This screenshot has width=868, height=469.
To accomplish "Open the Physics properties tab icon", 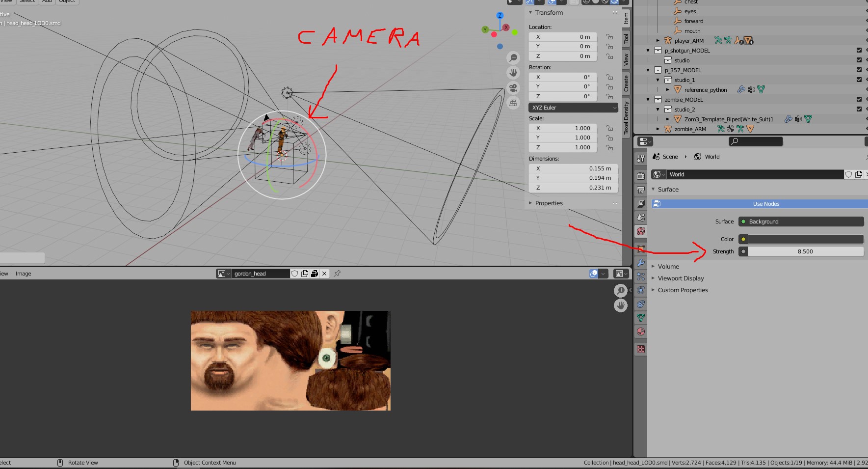I will coord(640,290).
